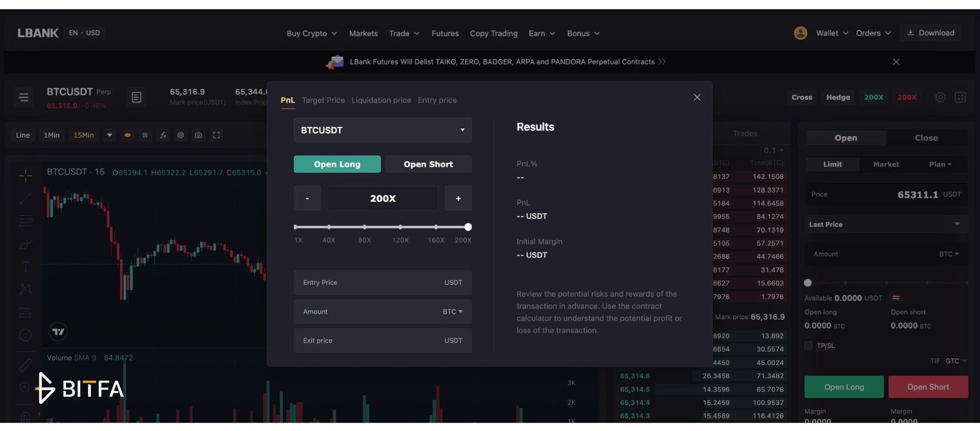Open the candlestick chart type icon
This screenshot has width=980, height=431.
pyautogui.click(x=145, y=135)
